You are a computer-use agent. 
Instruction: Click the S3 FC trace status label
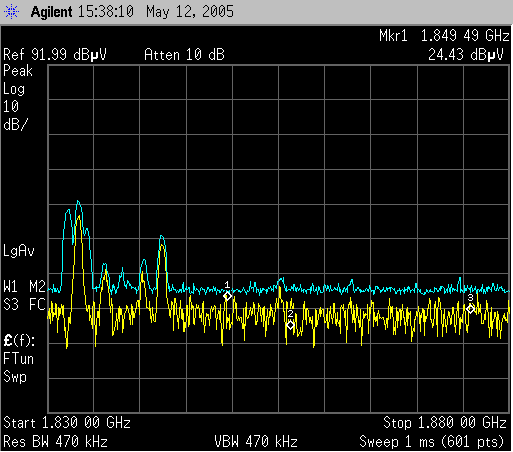click(x=24, y=304)
